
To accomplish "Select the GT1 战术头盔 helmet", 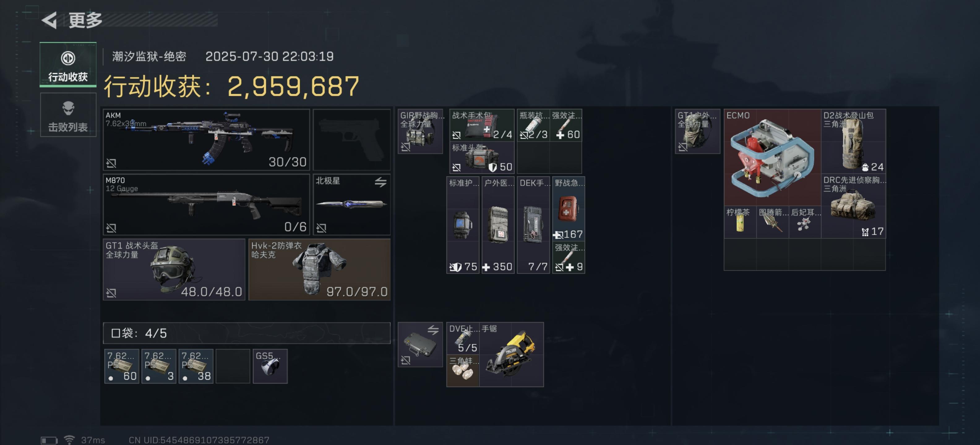I will pyautogui.click(x=174, y=269).
